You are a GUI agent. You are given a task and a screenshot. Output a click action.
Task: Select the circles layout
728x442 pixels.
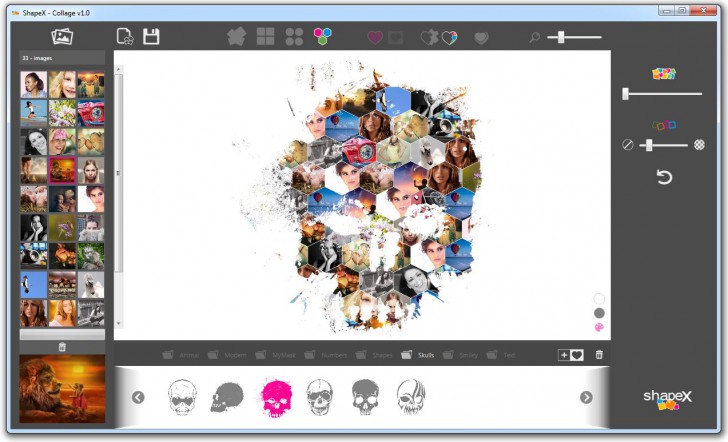click(294, 36)
